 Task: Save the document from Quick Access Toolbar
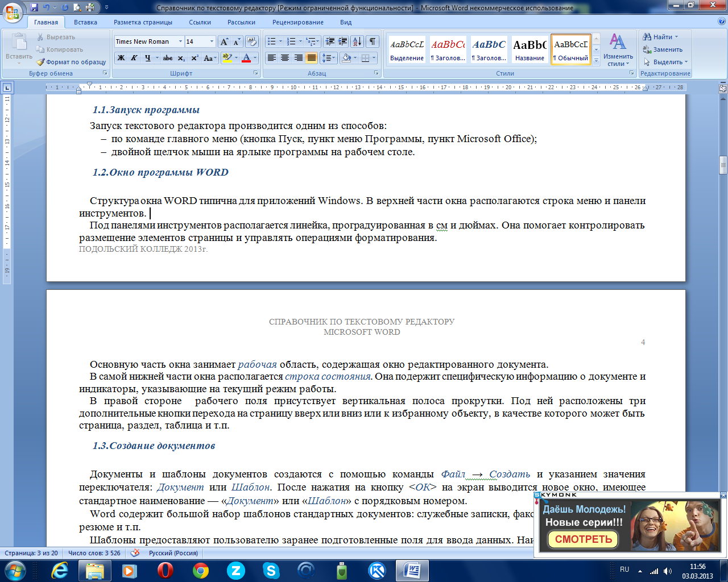tap(34, 7)
